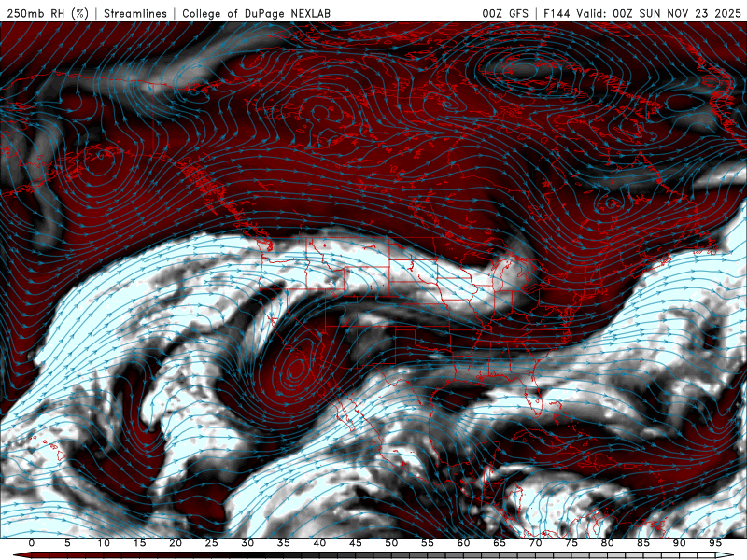Click the colorbar label "70"
747x560 pixels.
[x=535, y=543]
